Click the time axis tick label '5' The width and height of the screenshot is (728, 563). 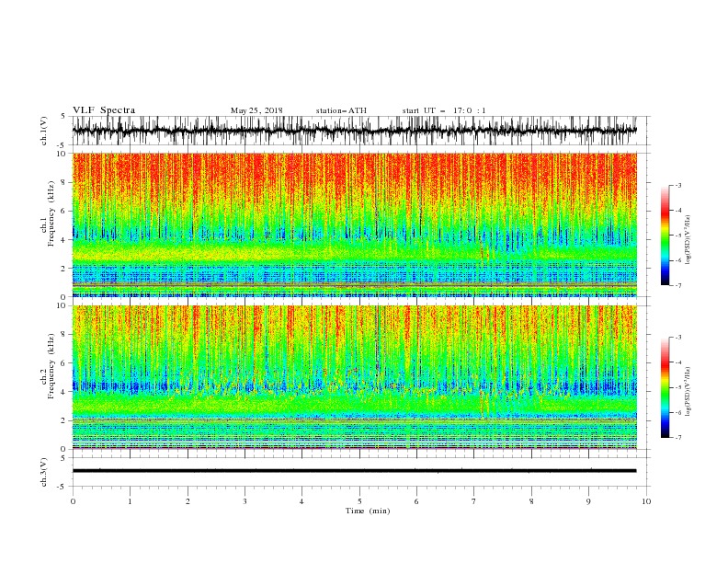[x=359, y=501]
